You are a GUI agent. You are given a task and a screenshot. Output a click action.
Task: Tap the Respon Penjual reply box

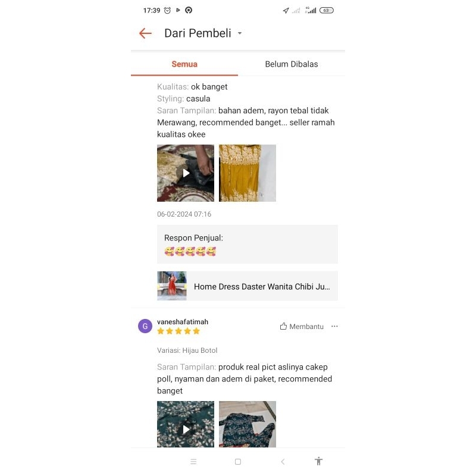point(248,245)
